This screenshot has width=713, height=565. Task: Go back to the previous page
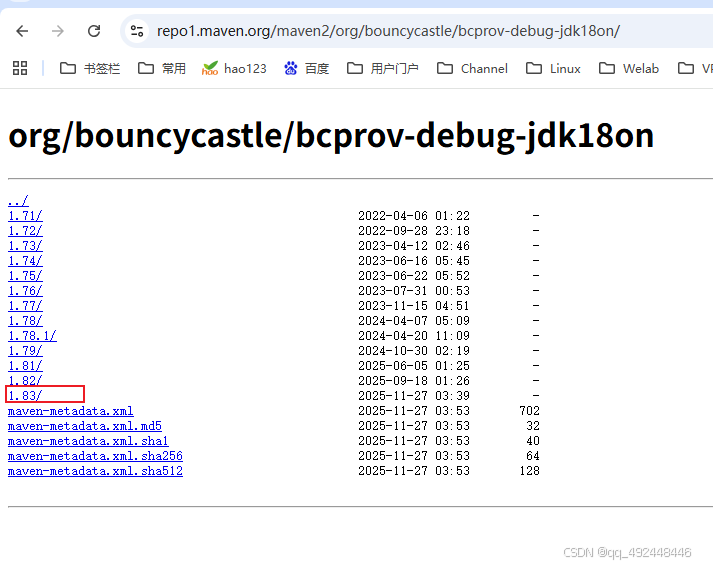(22, 31)
